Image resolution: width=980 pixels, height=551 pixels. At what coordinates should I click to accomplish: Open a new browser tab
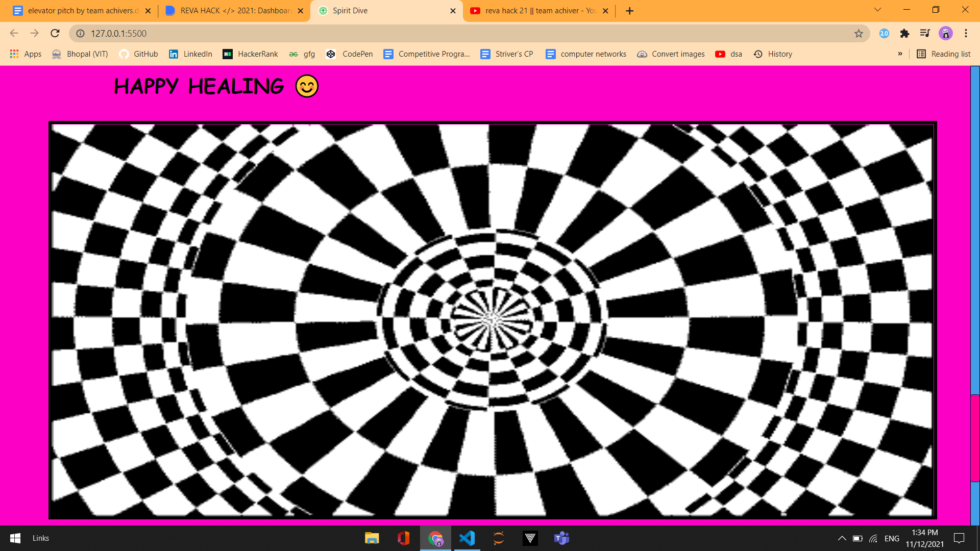pos(629,11)
